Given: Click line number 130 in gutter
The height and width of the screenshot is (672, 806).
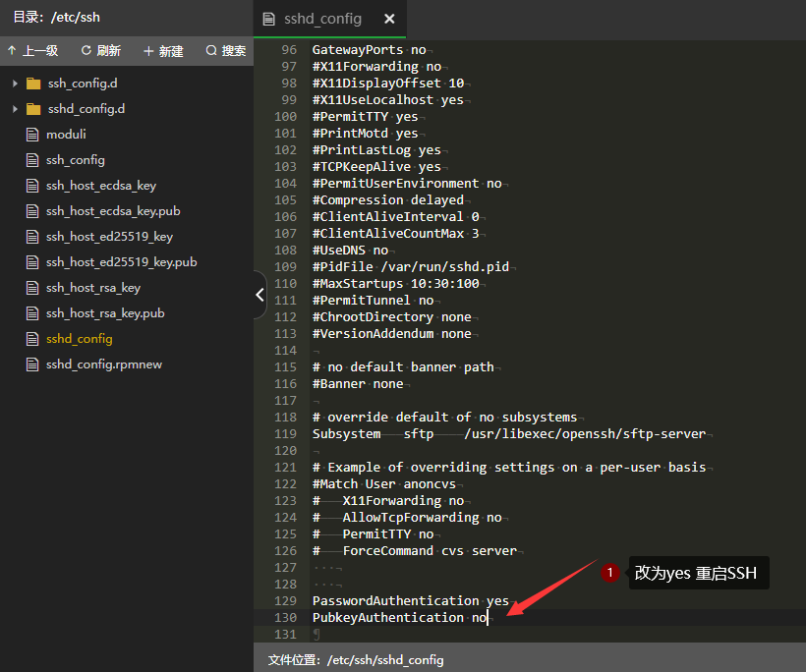Looking at the screenshot, I should pos(285,618).
